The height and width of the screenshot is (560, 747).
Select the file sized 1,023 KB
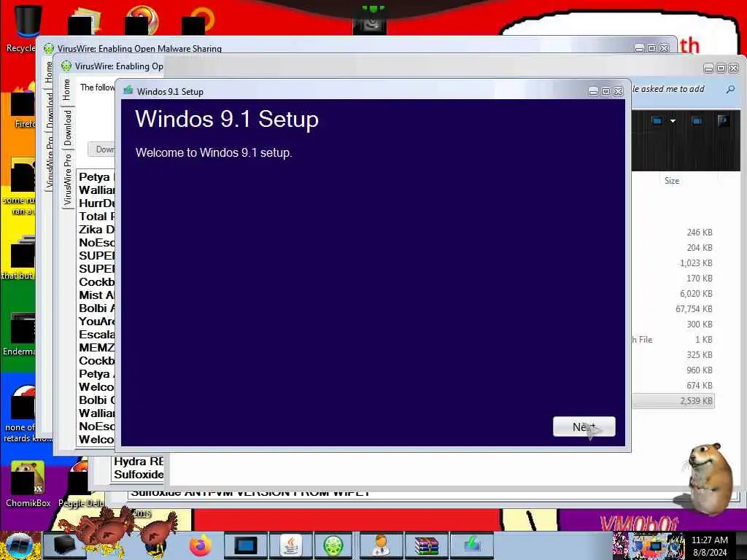[x=673, y=262]
